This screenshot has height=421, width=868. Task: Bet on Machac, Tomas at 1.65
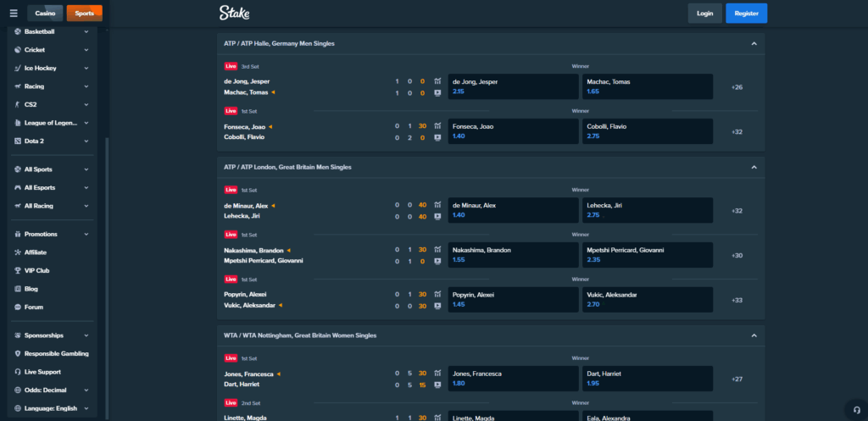[648, 86]
